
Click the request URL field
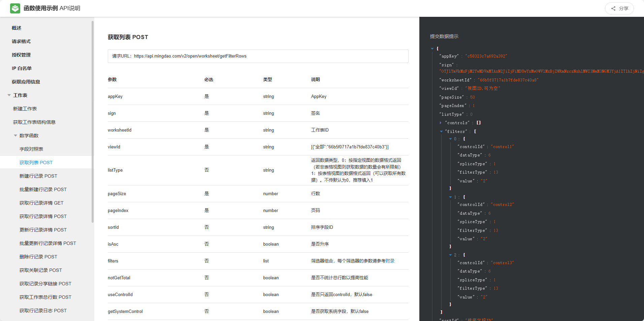258,56
